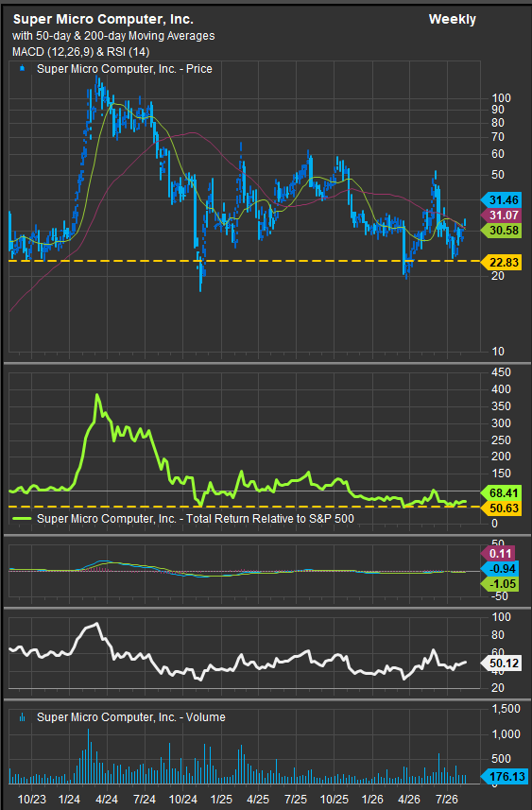The height and width of the screenshot is (810, 532).
Task: Click the Weekly interval label
Action: click(x=452, y=20)
